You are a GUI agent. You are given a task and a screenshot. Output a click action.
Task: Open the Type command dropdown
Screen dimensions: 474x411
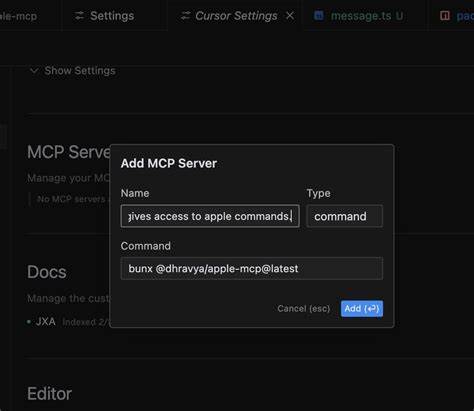(x=345, y=216)
